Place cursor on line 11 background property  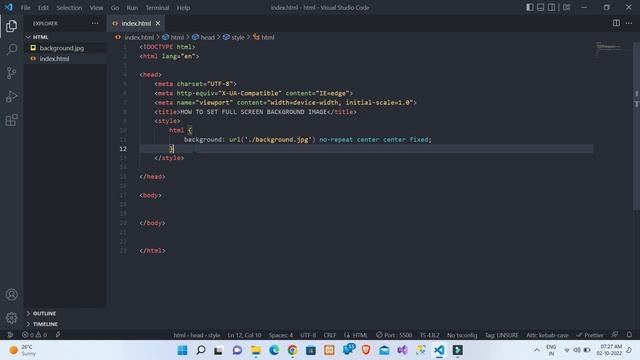pos(203,140)
